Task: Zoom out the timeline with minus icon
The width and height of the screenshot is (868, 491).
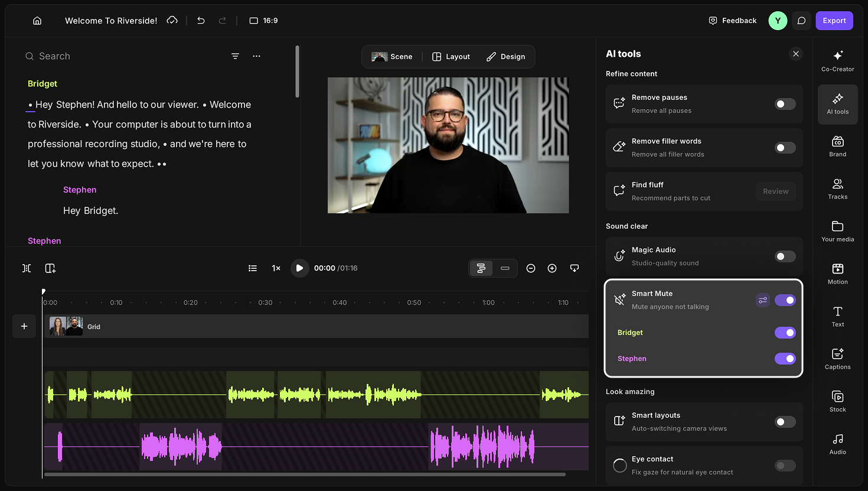Action: click(x=531, y=268)
